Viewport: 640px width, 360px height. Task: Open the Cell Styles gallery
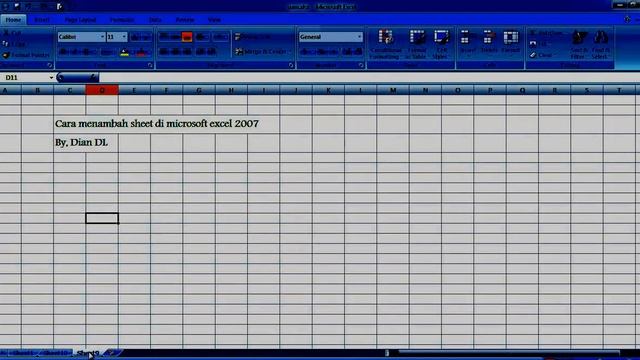point(440,44)
